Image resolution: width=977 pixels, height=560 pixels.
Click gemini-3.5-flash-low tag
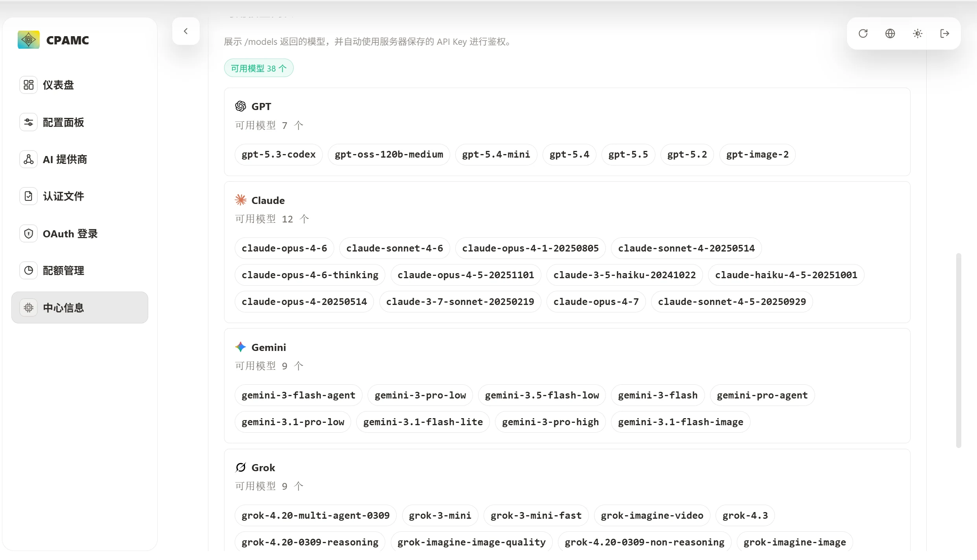[x=542, y=395]
